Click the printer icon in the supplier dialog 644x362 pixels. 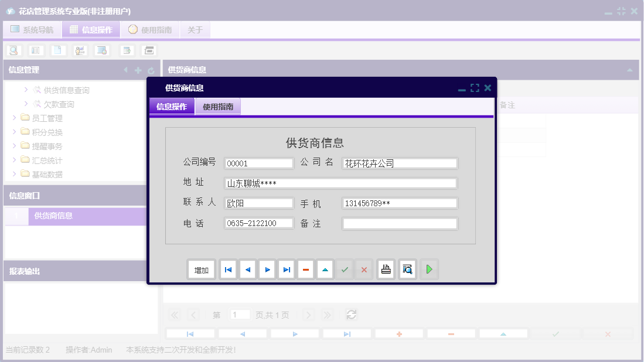pyautogui.click(x=386, y=269)
